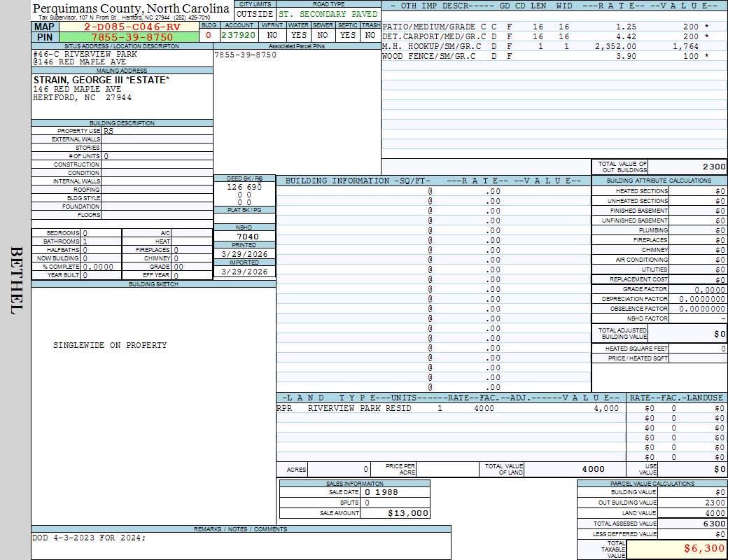
Task: Click the remarks text DOD 4-3-2023 FOR 2024
Action: pyautogui.click(x=90, y=538)
